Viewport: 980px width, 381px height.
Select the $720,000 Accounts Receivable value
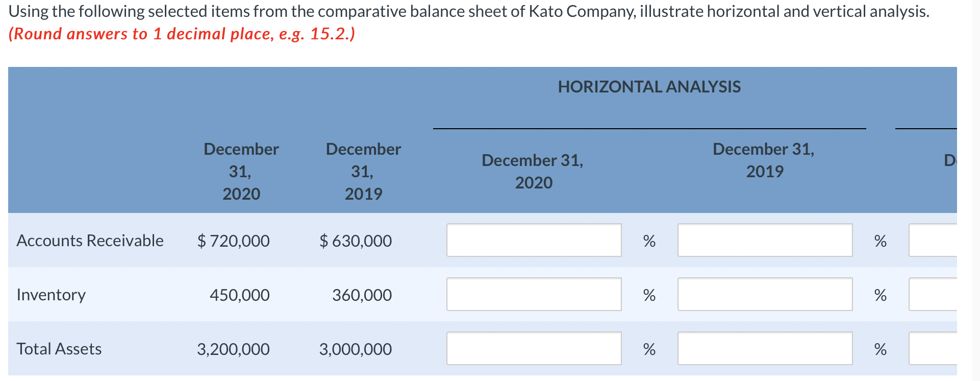234,240
